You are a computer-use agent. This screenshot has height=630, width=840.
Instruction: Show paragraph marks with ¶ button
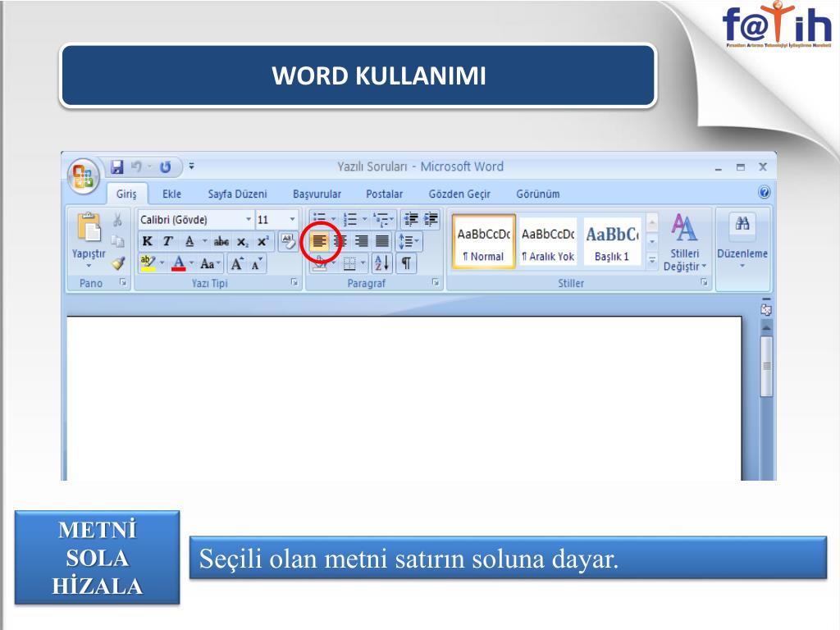point(406,263)
